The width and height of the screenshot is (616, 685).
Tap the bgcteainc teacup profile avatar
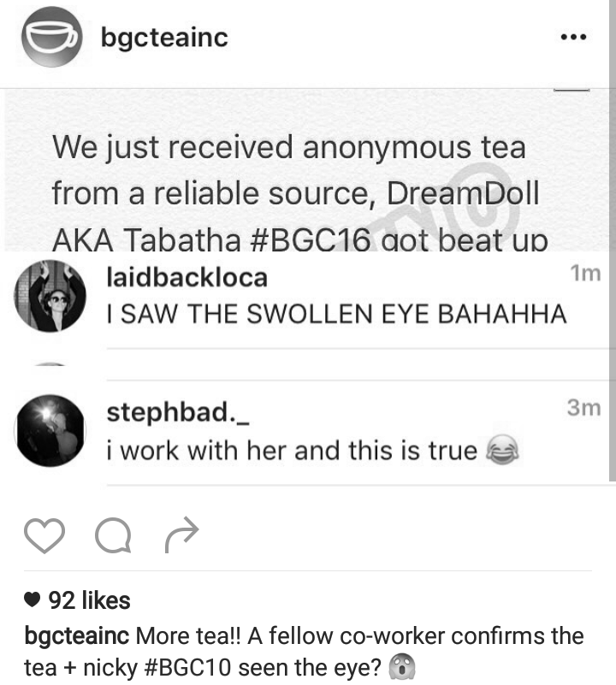51,37
